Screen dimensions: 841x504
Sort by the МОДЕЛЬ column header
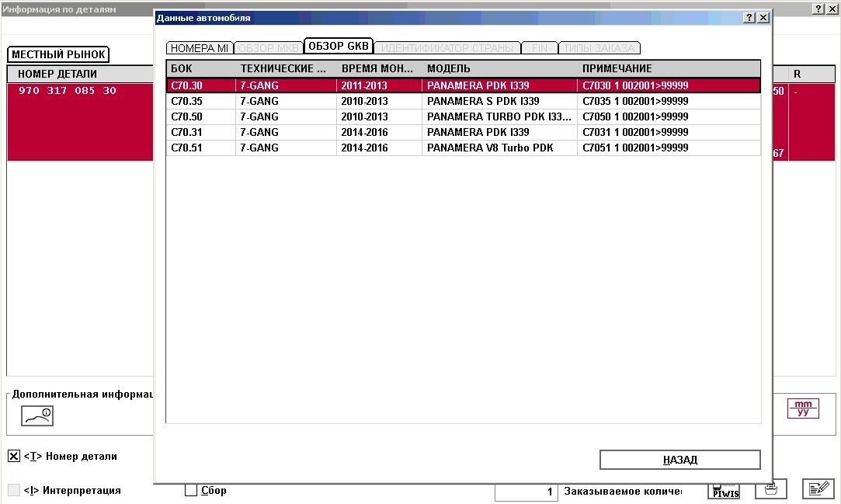(x=499, y=69)
